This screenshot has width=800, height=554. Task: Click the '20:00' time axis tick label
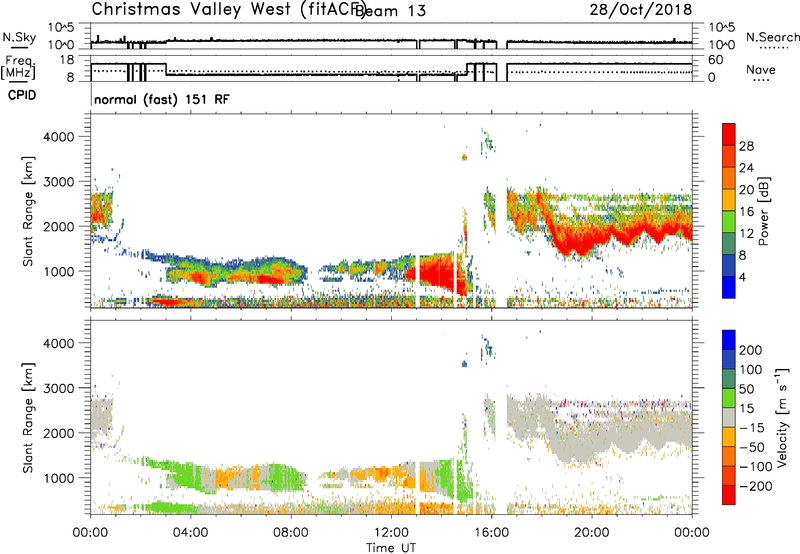point(592,533)
